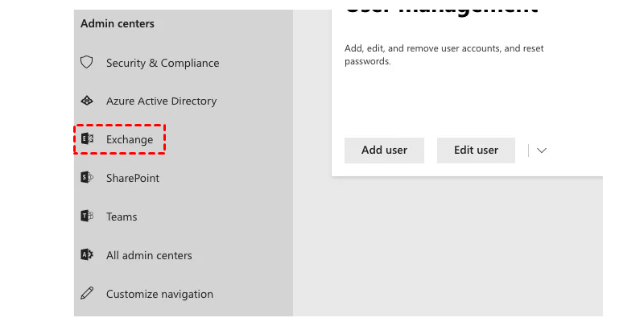644x322 pixels.
Task: Open the Security & Compliance admin center
Action: point(163,63)
